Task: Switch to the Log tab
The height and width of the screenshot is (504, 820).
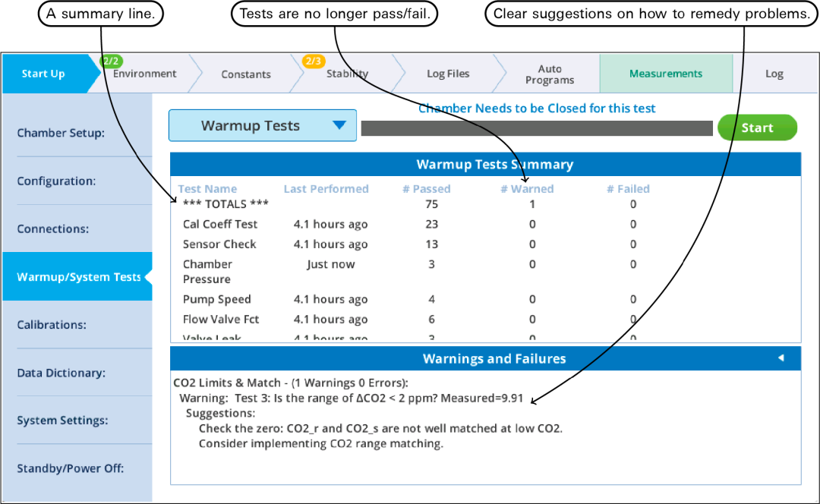Action: [x=774, y=74]
